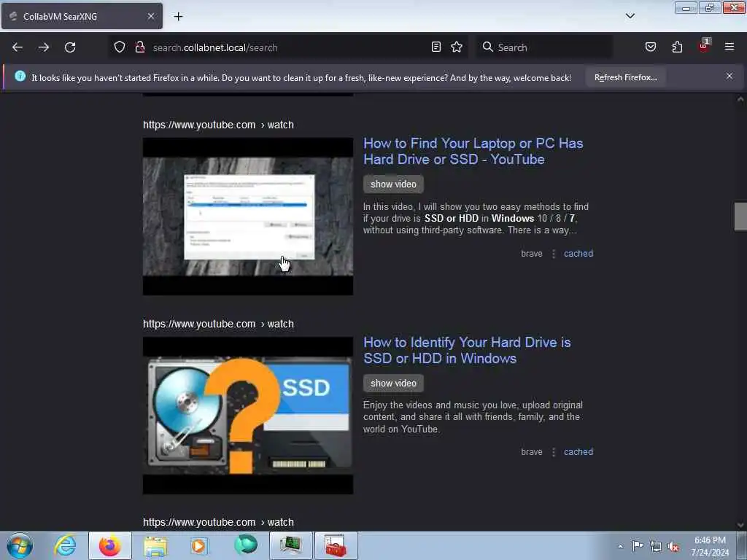747x560 pixels.
Task: Launch Internet Explorer from taskbar
Action: [x=65, y=545]
